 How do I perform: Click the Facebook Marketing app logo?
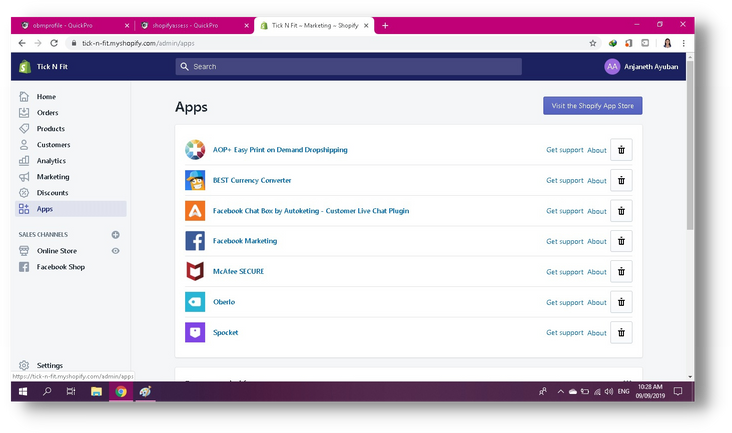(195, 241)
